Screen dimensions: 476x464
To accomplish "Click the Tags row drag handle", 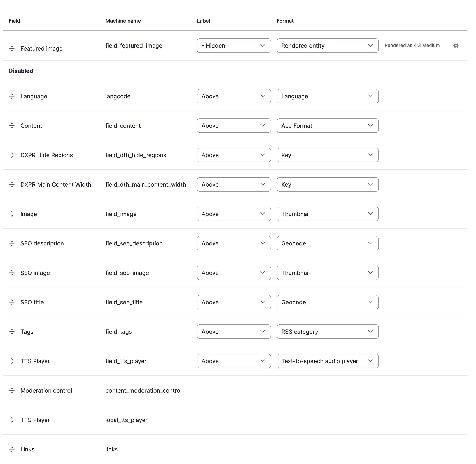I will coord(12,332).
